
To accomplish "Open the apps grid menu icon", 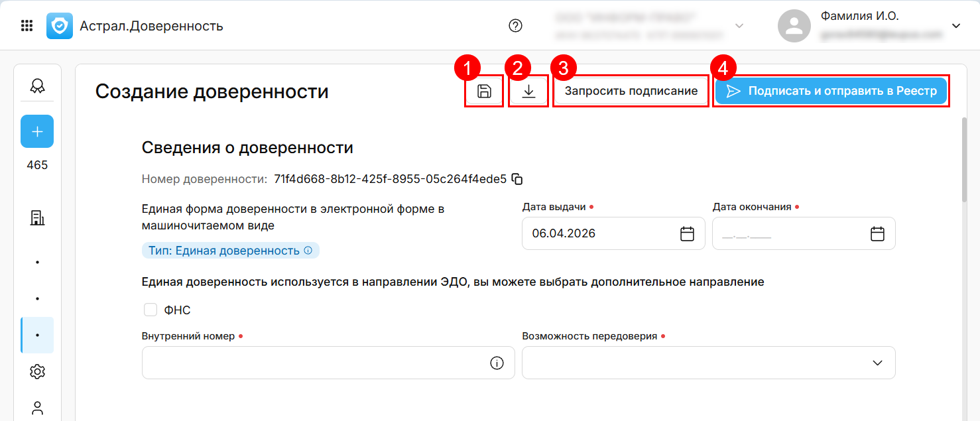I will pyautogui.click(x=27, y=26).
